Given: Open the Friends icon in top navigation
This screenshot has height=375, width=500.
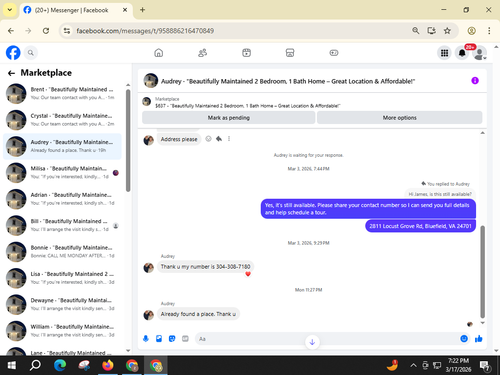Looking at the screenshot, I should (202, 53).
